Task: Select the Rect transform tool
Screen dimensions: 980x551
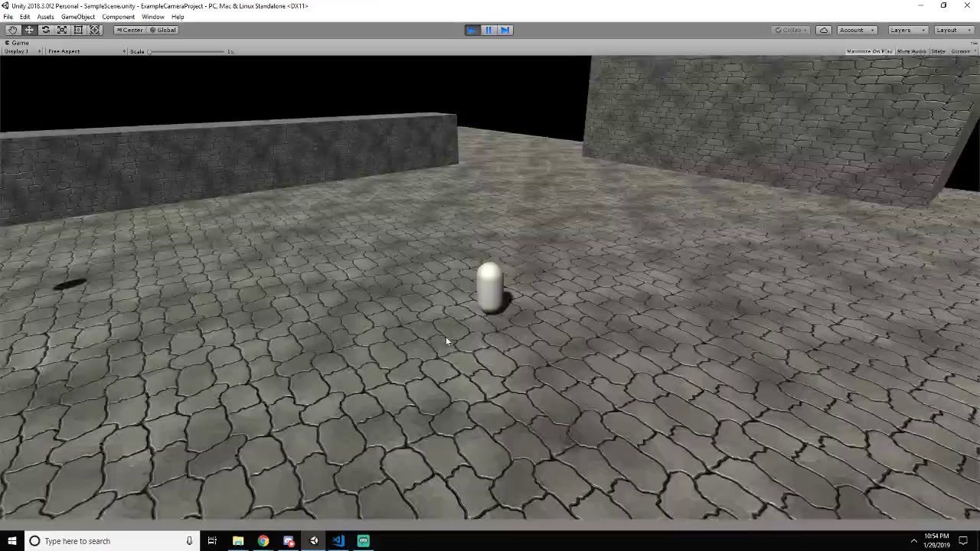Action: 78,30
